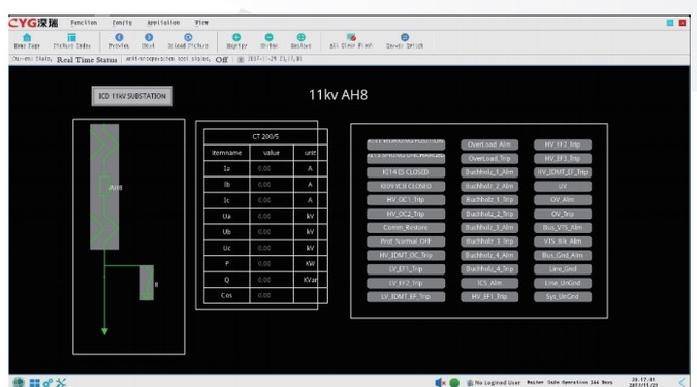Click the No Logined User status text
Screen dimensions: 697x387
[497, 383]
